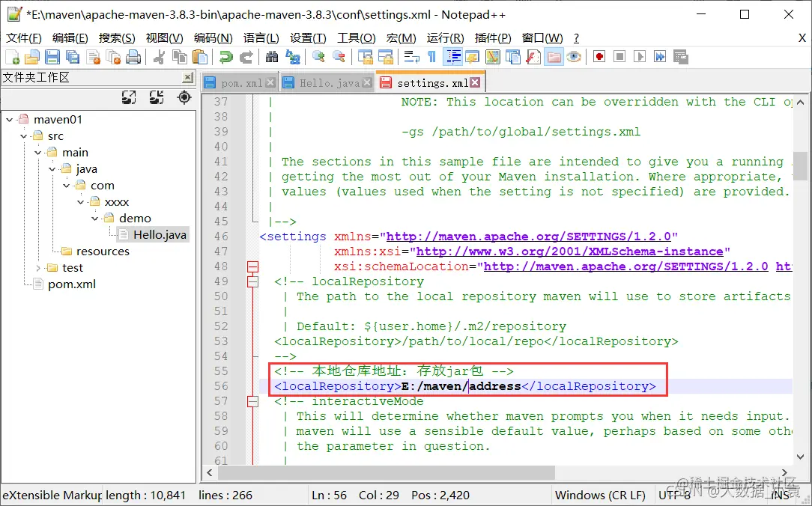Locate current file in workspace icon
The height and width of the screenshot is (506, 812).
point(184,97)
